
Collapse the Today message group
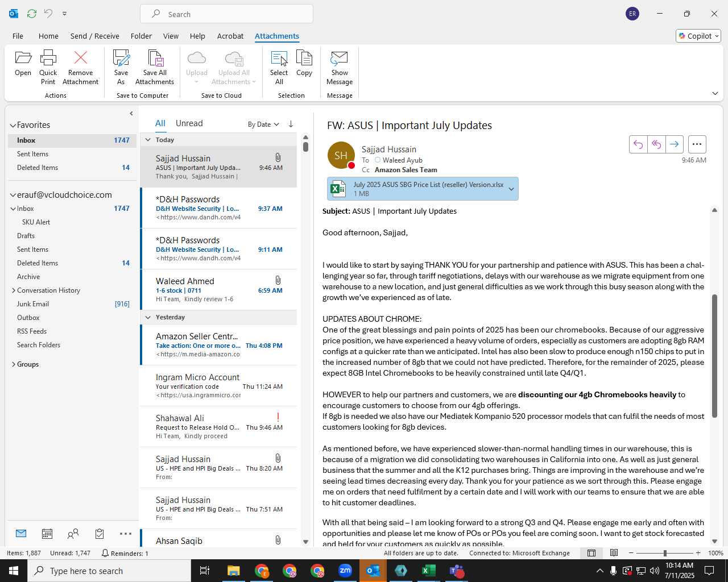coord(148,140)
